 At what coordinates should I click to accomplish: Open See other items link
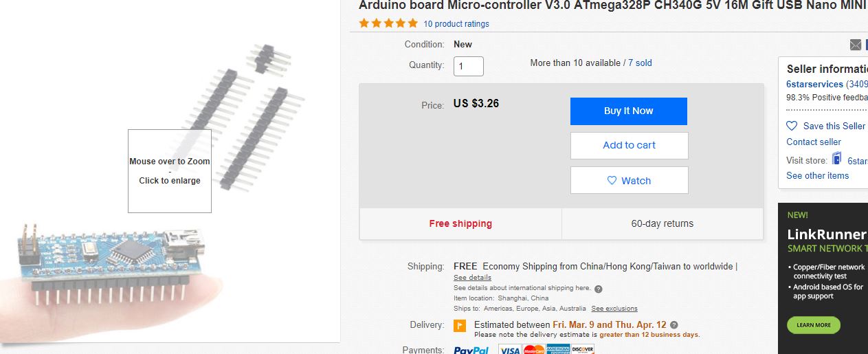tap(817, 175)
